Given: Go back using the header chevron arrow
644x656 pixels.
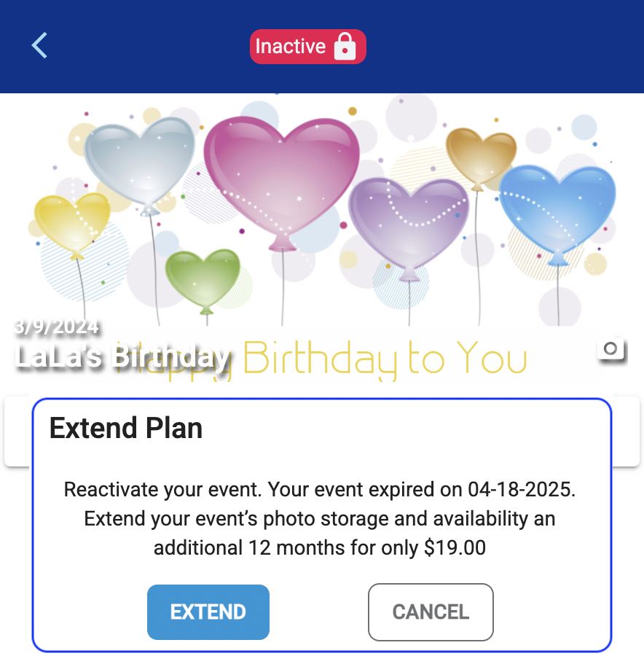Looking at the screenshot, I should tap(39, 45).
